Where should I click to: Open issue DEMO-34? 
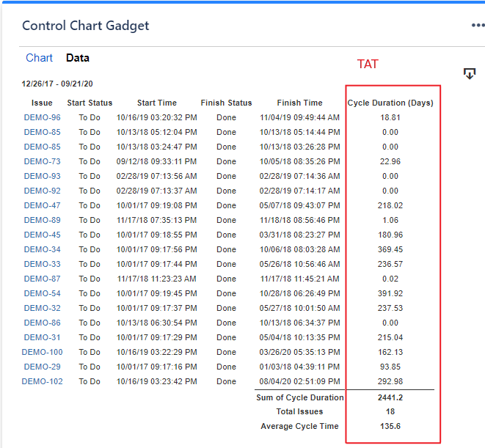point(42,249)
